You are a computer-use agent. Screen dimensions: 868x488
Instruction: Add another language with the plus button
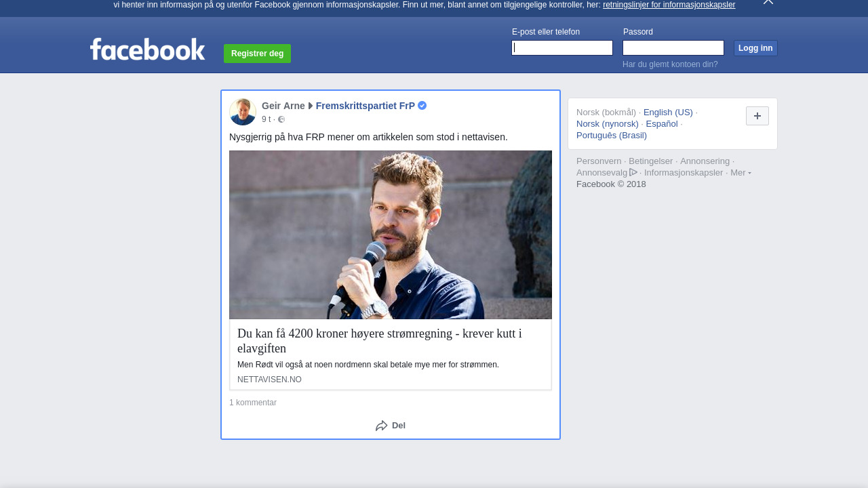click(757, 116)
